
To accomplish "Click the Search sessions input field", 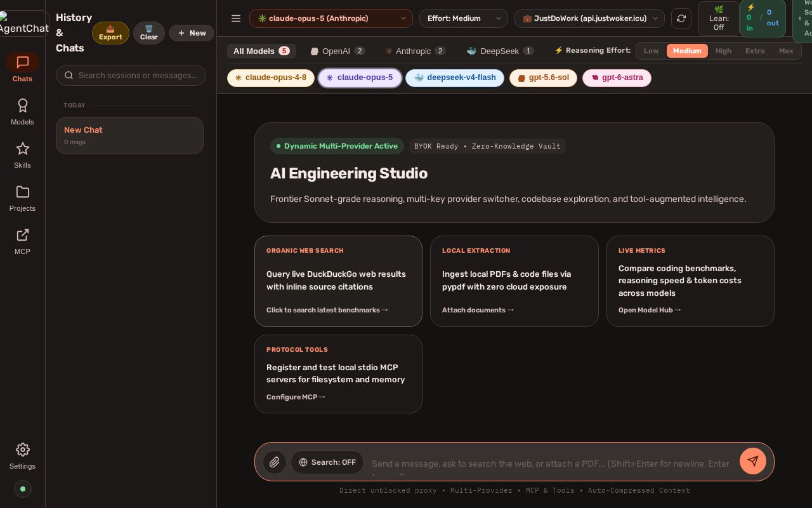I will click(x=131, y=75).
